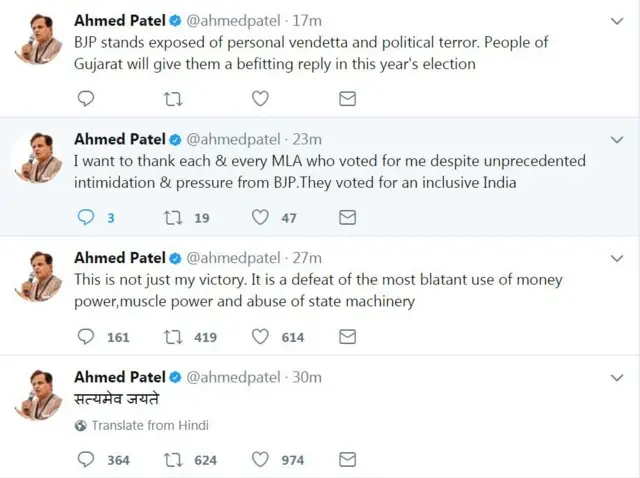Share the Hindi tweet via direct message
This screenshot has height=478, width=640.
click(x=347, y=460)
